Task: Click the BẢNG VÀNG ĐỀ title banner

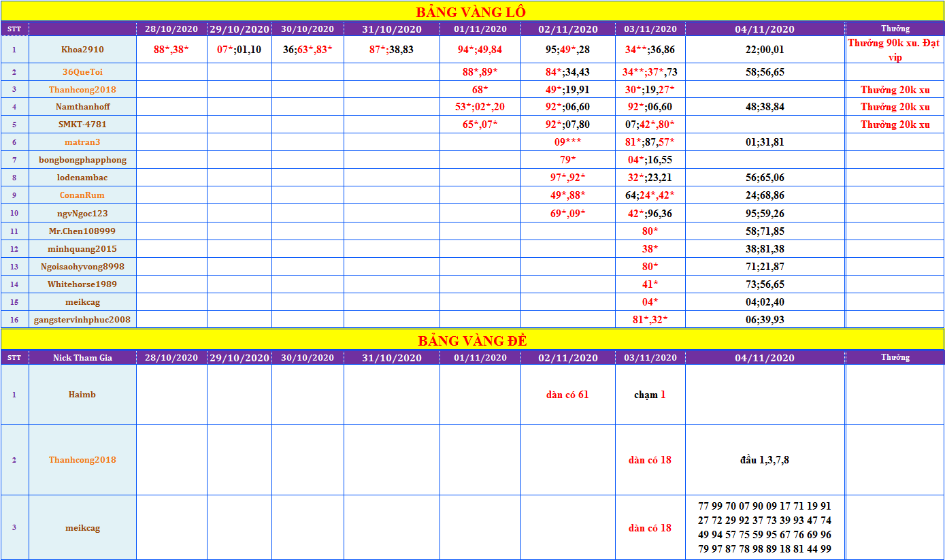Action: tap(472, 340)
